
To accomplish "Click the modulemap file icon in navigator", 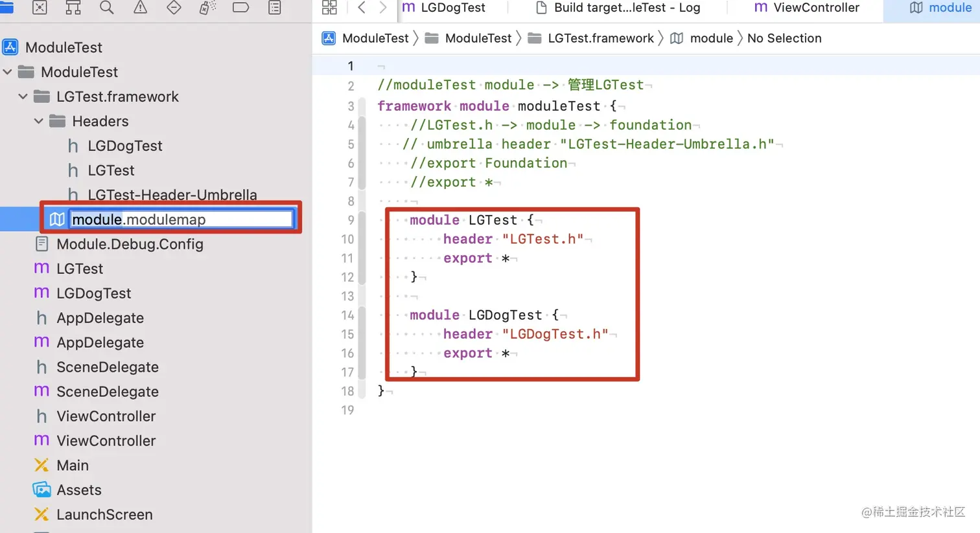I will (x=57, y=220).
